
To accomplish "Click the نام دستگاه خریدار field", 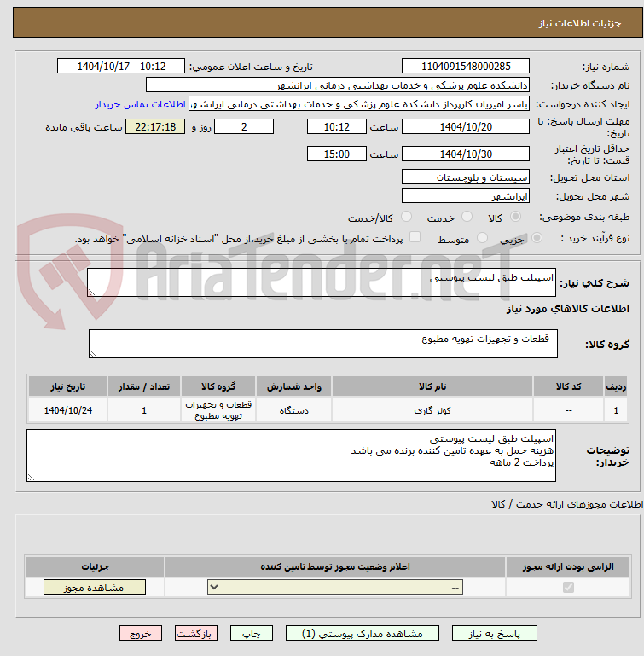I will click(337, 85).
